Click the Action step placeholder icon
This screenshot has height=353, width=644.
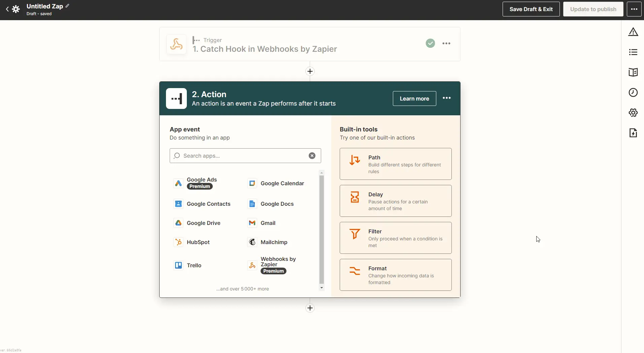point(176,99)
